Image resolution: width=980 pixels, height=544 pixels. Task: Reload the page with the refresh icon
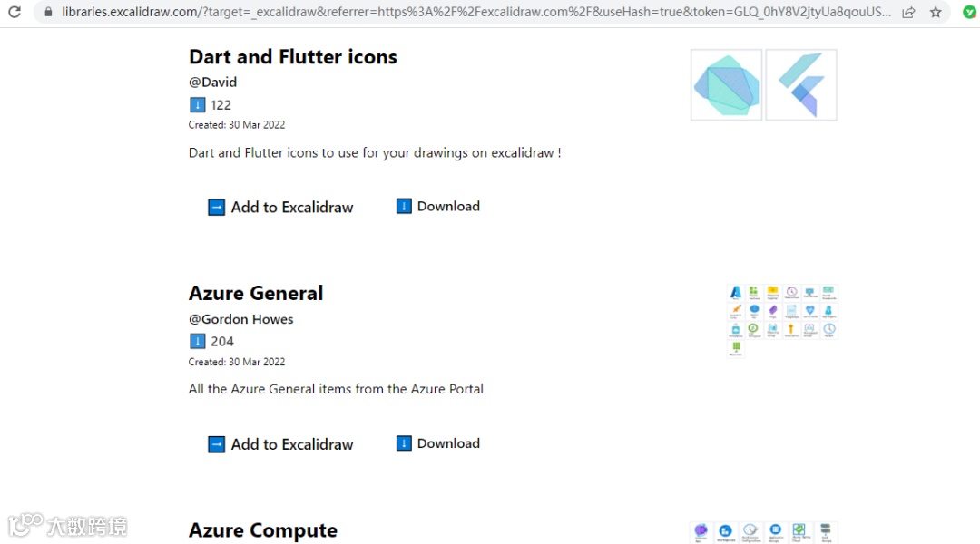[15, 12]
